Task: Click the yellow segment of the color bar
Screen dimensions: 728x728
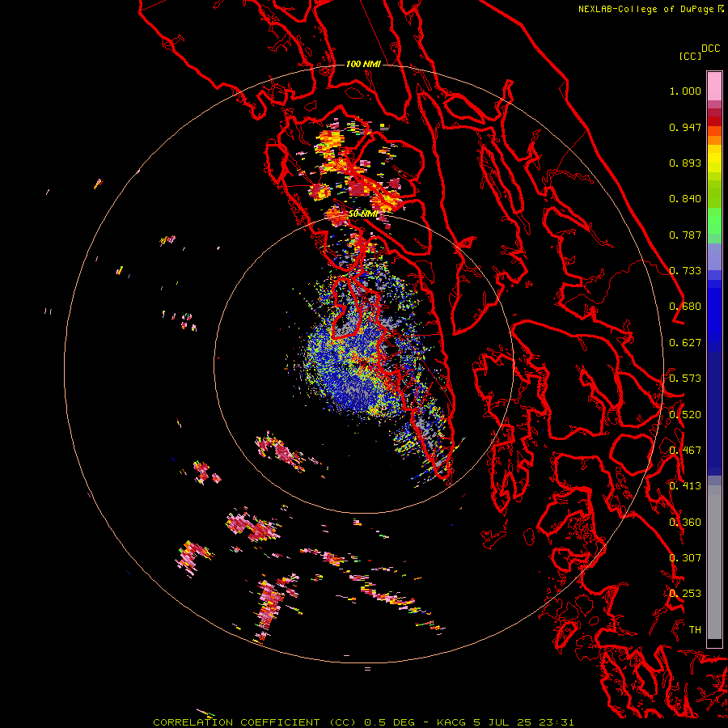Action: tap(714, 159)
